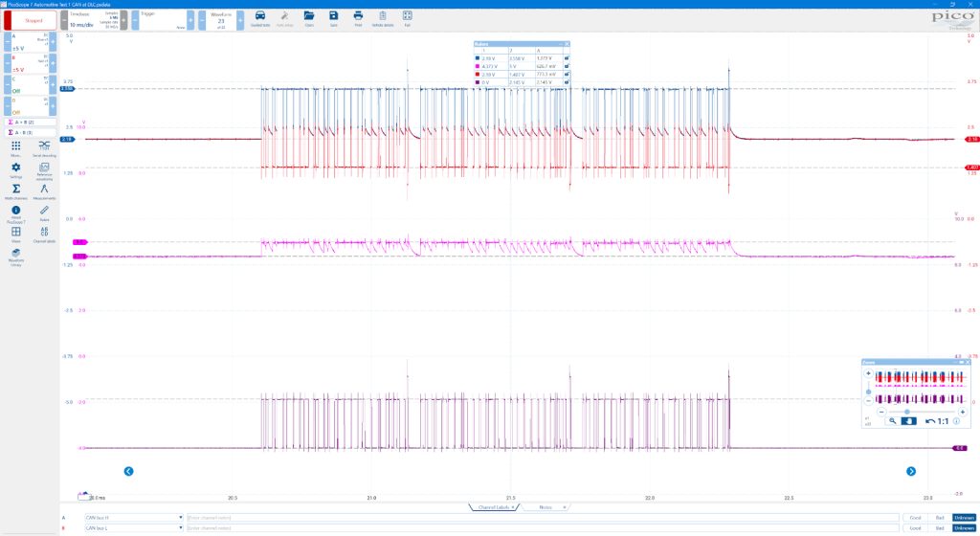
Task: Mark signal as Bad for channel A
Action: [940, 518]
